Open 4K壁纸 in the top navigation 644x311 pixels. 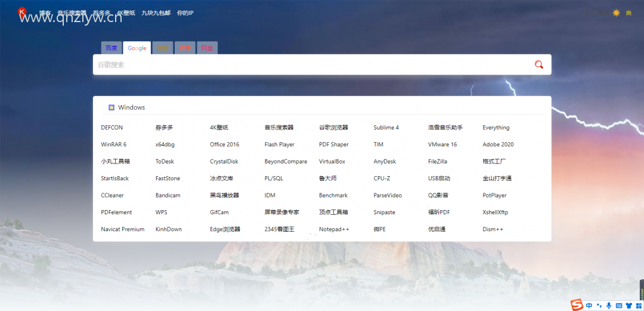point(126,13)
